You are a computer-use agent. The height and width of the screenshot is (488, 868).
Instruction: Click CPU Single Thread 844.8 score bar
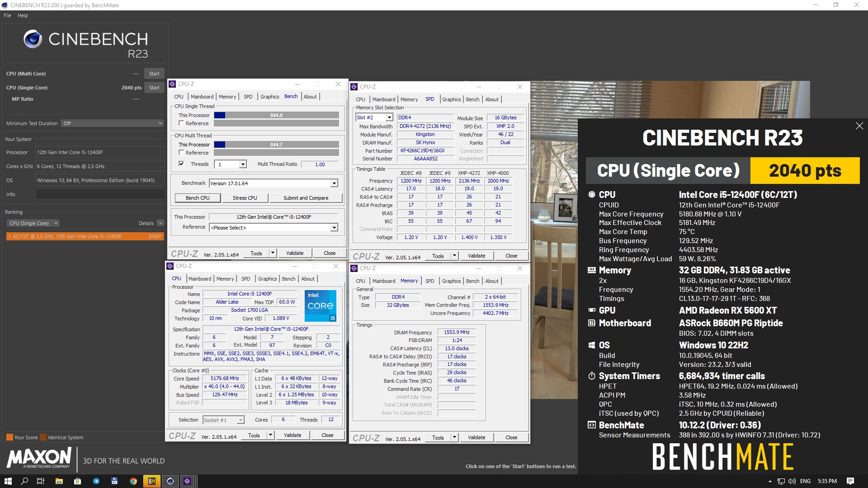tap(276, 115)
